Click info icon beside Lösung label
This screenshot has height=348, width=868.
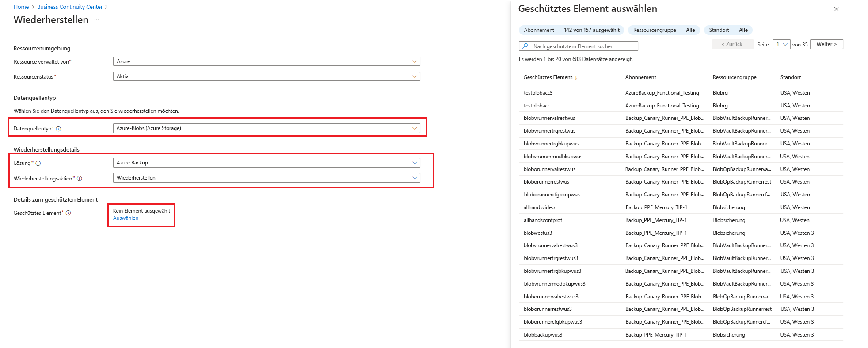(38, 164)
